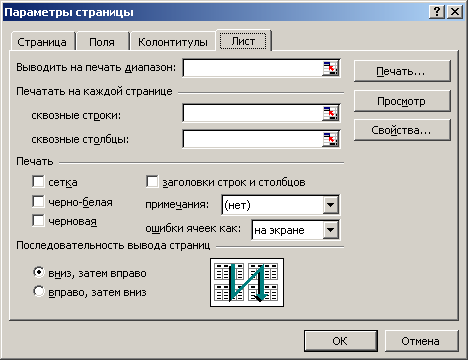Select вправо, затем вниз radio button
Image resolution: width=468 pixels, height=360 pixels.
(39, 291)
